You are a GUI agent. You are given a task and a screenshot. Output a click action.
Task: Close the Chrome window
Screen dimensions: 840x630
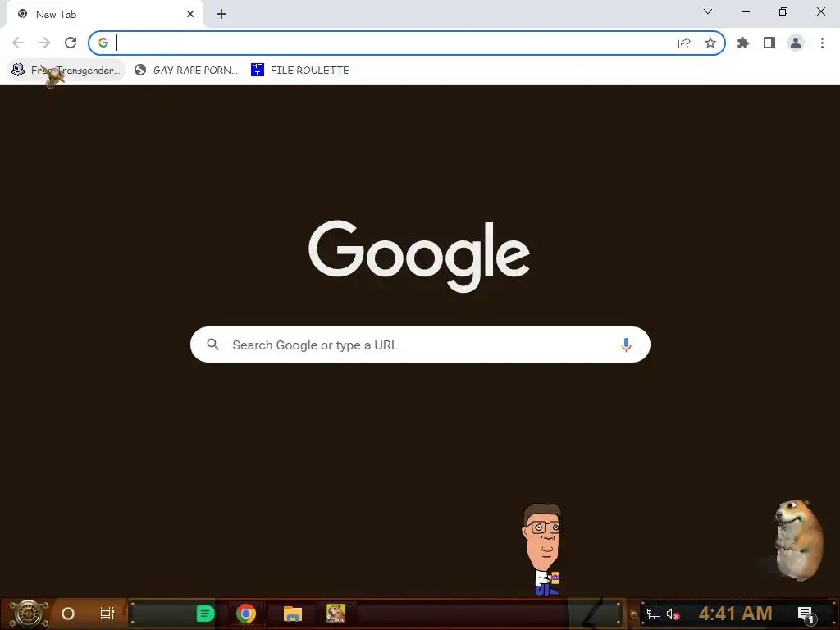820,11
